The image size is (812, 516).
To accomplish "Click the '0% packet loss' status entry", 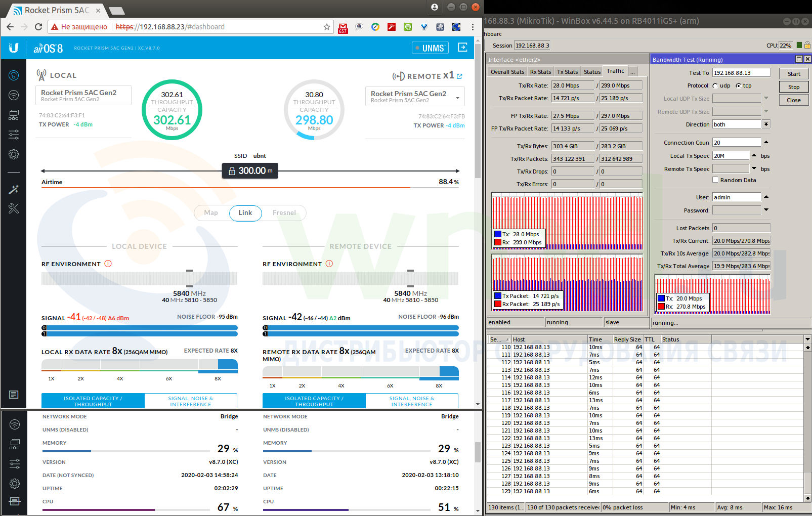I will click(x=634, y=507).
